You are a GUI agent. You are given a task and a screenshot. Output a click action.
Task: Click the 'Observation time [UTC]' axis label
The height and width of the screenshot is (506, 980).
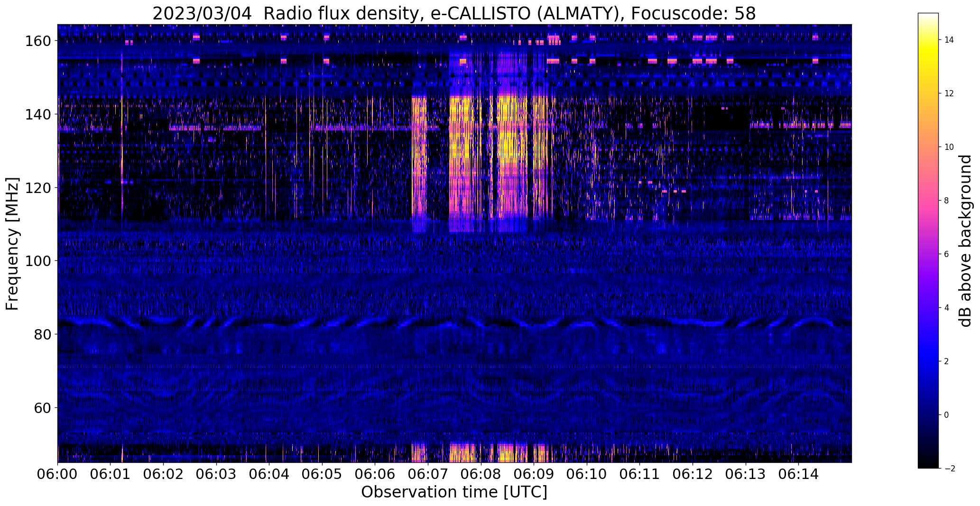454,492
